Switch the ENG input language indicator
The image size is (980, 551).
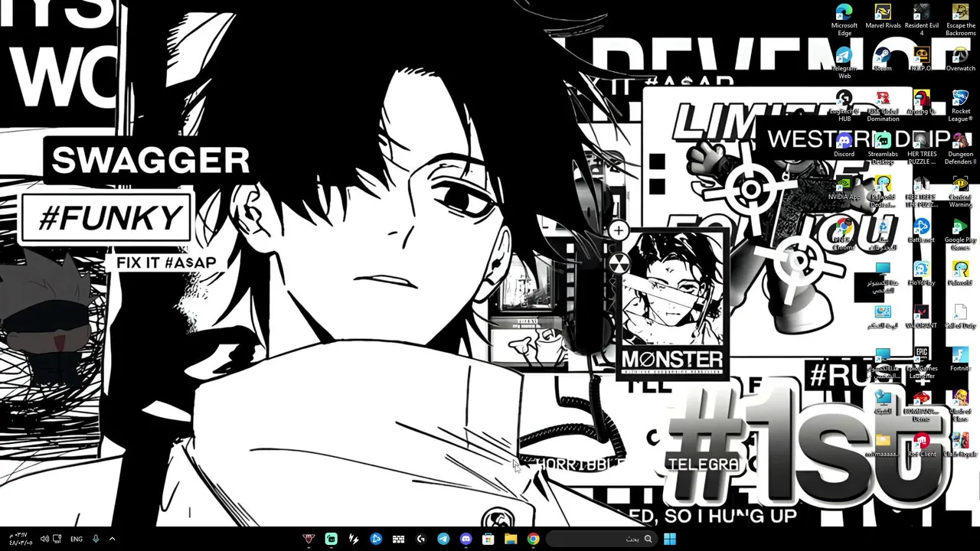click(x=77, y=539)
